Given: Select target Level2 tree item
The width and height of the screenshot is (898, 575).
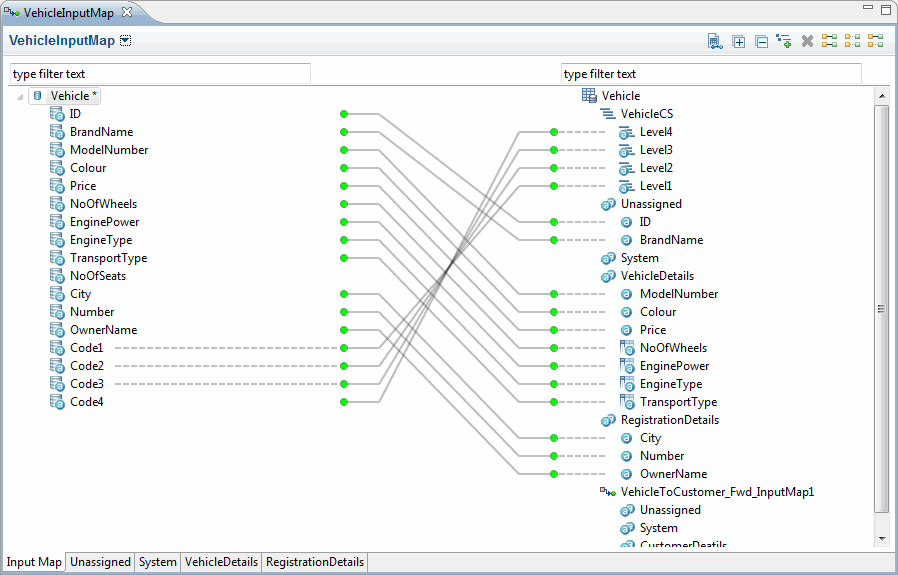Looking at the screenshot, I should click(656, 168).
